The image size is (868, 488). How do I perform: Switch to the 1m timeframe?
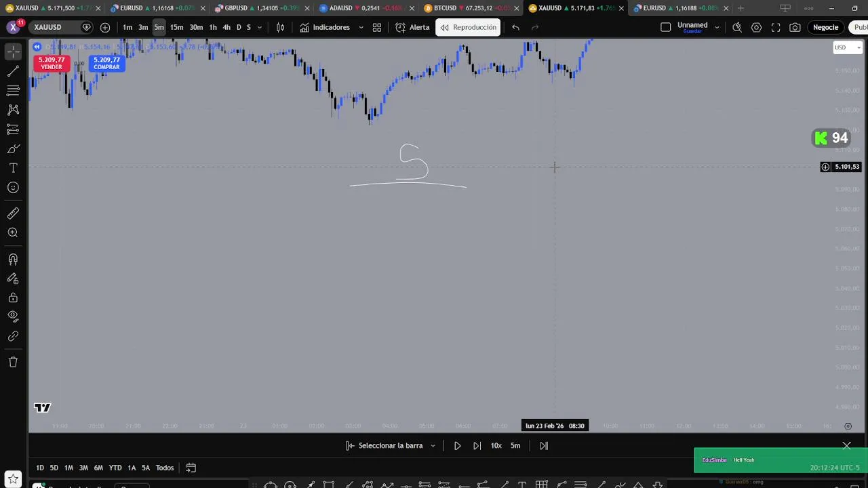127,27
